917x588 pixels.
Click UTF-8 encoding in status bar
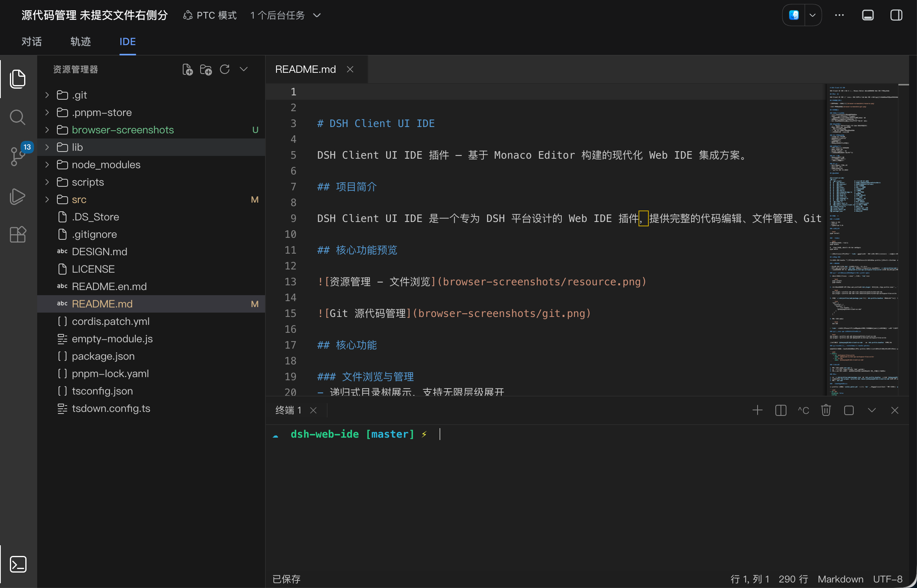[x=888, y=579]
